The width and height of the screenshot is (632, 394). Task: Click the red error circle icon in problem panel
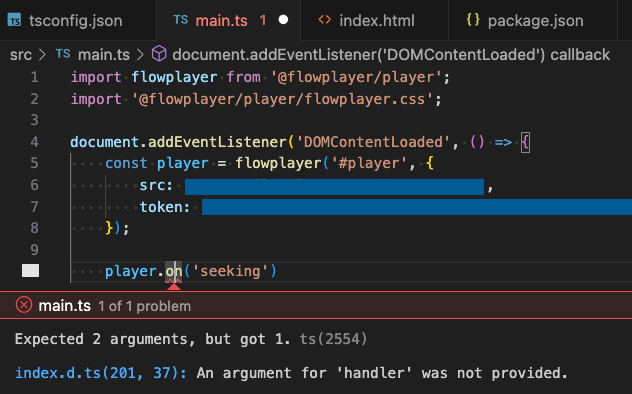tap(24, 305)
